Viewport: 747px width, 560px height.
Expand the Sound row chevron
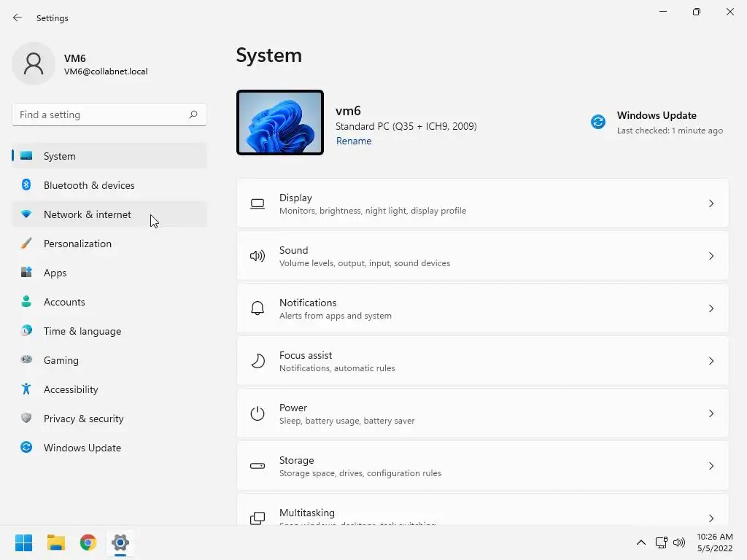[x=711, y=256]
